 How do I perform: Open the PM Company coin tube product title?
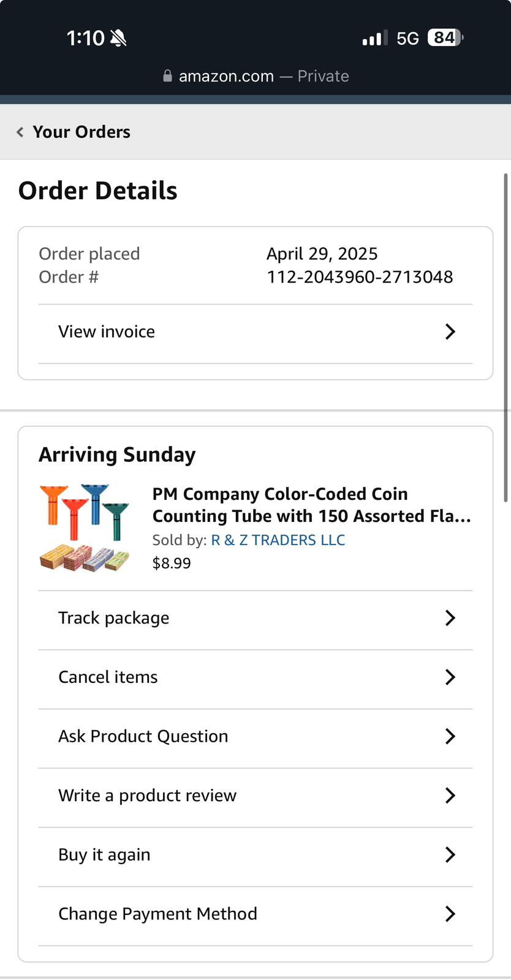click(x=311, y=505)
